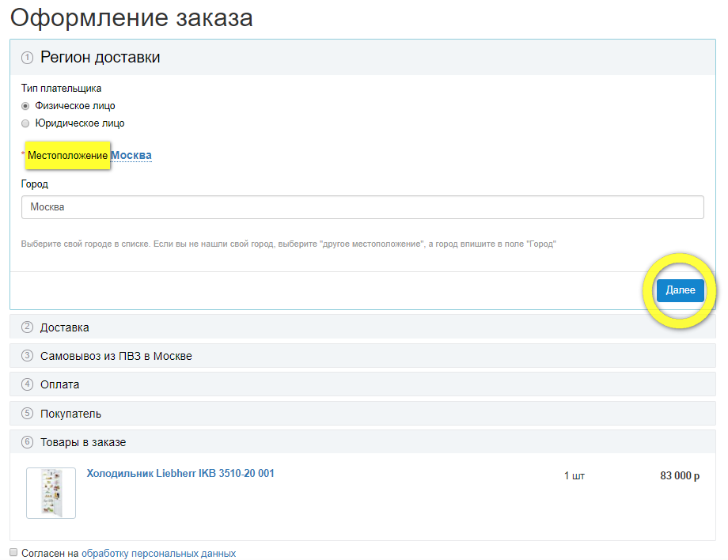728x560 pixels.
Task: Select the Юридическое лицо radio button
Action: (x=25, y=123)
